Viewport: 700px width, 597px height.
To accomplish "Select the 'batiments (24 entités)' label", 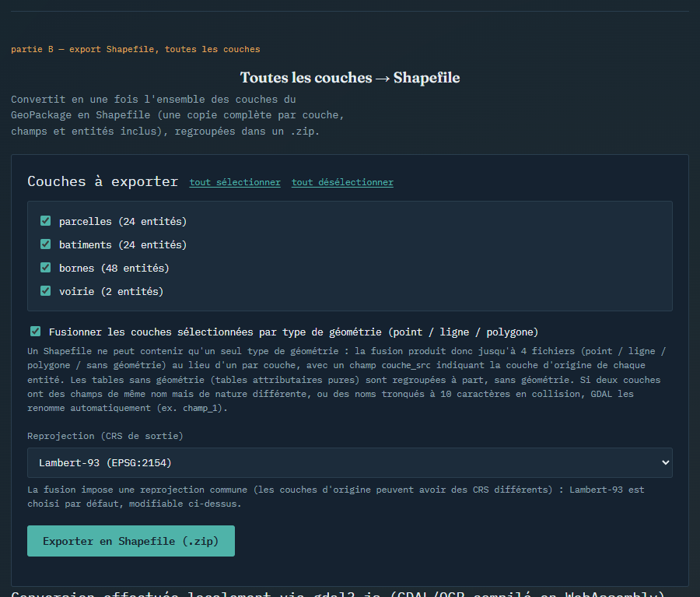I will (123, 245).
